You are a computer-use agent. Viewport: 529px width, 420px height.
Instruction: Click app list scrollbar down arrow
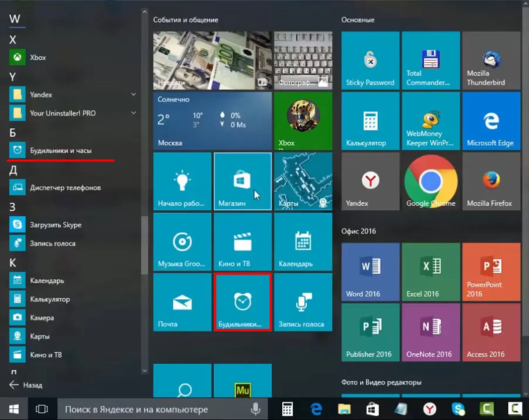[144, 371]
